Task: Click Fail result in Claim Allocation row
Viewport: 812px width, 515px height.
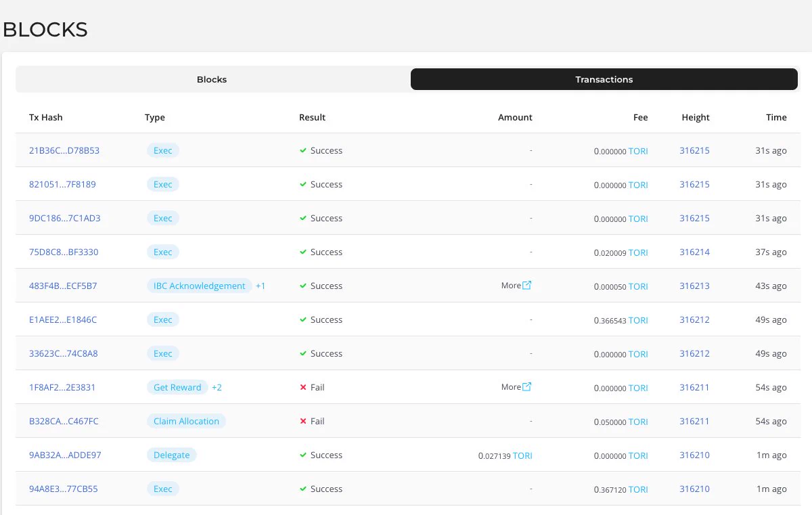Action: (x=312, y=421)
